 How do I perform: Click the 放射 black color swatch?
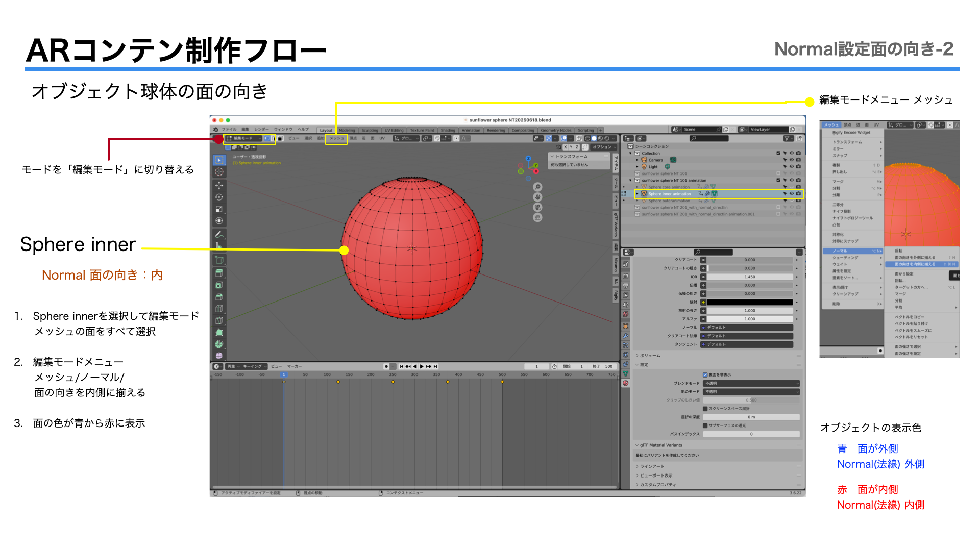point(750,302)
